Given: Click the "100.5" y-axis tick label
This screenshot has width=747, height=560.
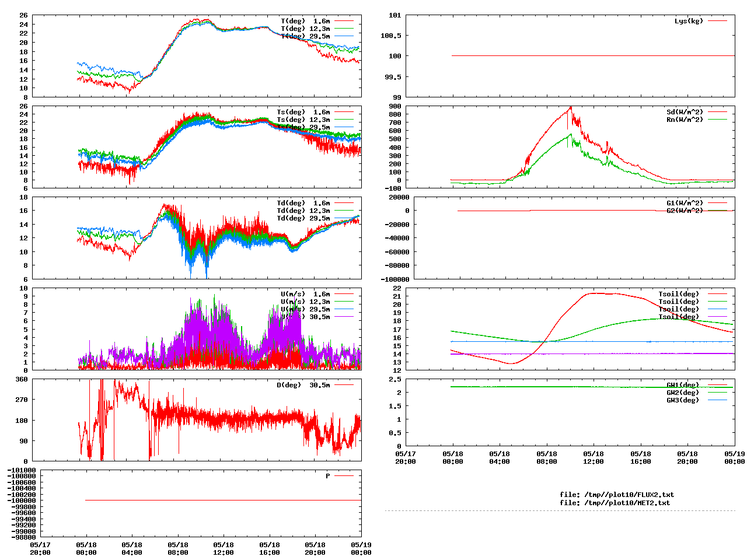Looking at the screenshot, I should 391,36.
